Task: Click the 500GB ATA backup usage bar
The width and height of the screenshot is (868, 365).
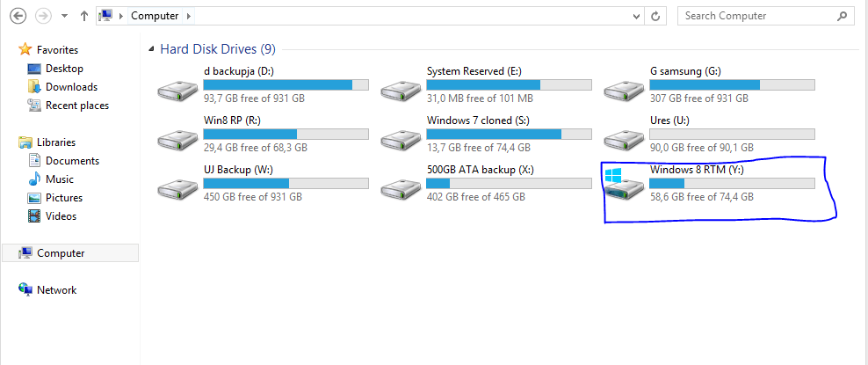Action: pyautogui.click(x=510, y=183)
